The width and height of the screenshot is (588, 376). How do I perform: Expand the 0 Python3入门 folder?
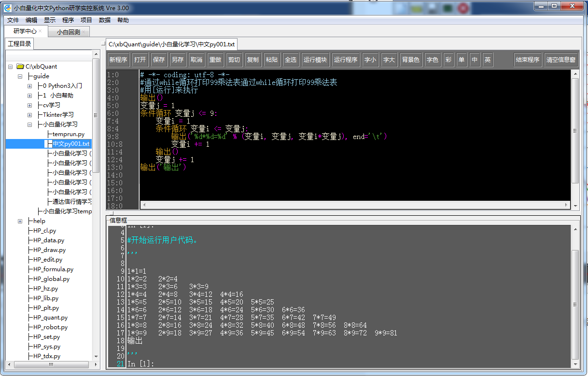coord(30,86)
